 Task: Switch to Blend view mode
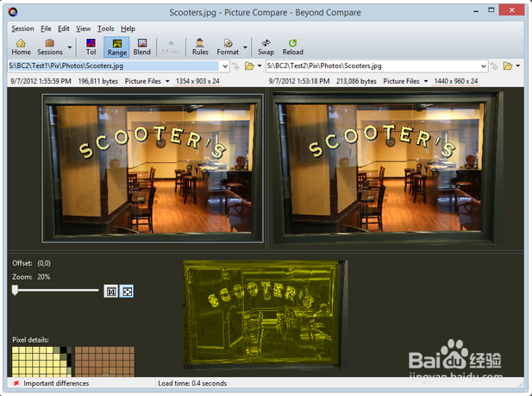[x=141, y=47]
